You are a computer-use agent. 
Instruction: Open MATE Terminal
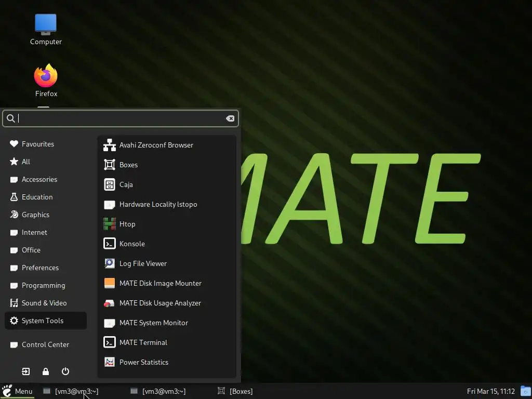tap(167, 342)
